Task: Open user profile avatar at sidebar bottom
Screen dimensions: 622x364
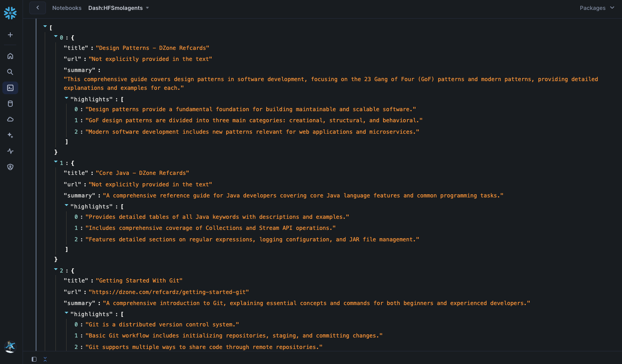Action: 10,347
